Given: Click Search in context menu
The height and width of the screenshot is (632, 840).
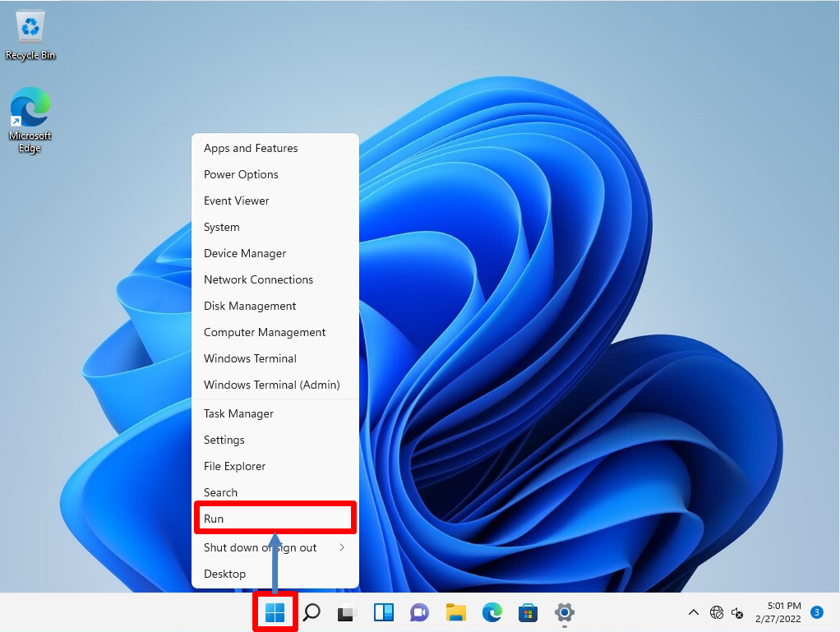Looking at the screenshot, I should pos(275,492).
